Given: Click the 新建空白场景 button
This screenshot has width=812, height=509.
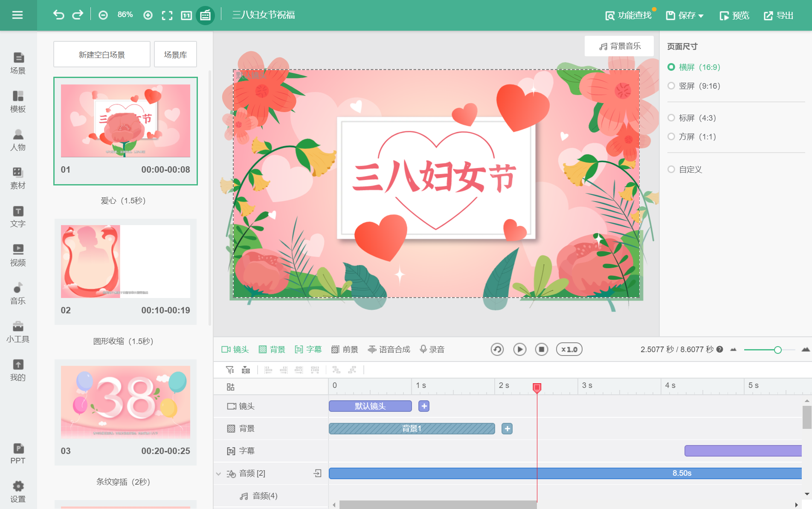Looking at the screenshot, I should coord(102,55).
